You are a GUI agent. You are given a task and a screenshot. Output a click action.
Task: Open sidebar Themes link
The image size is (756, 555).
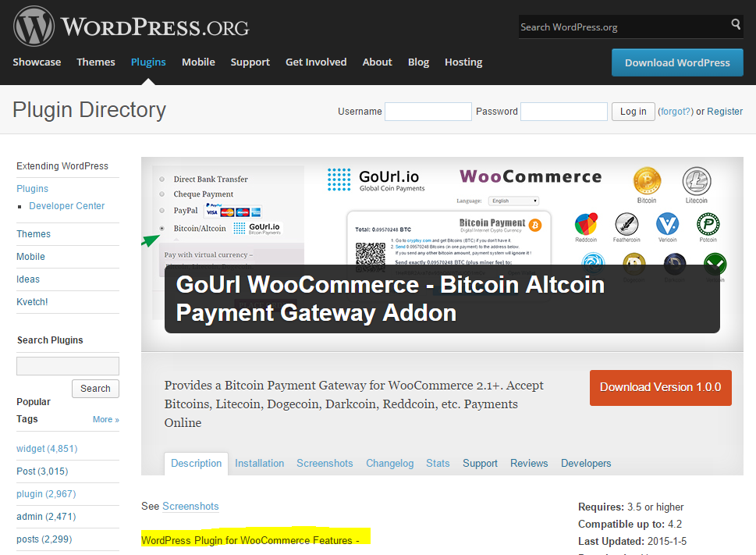click(x=34, y=234)
